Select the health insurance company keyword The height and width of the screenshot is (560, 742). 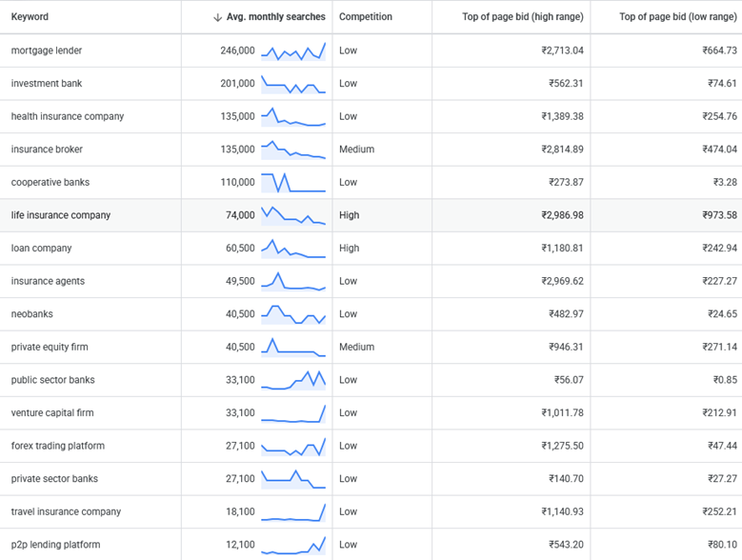[x=68, y=116]
